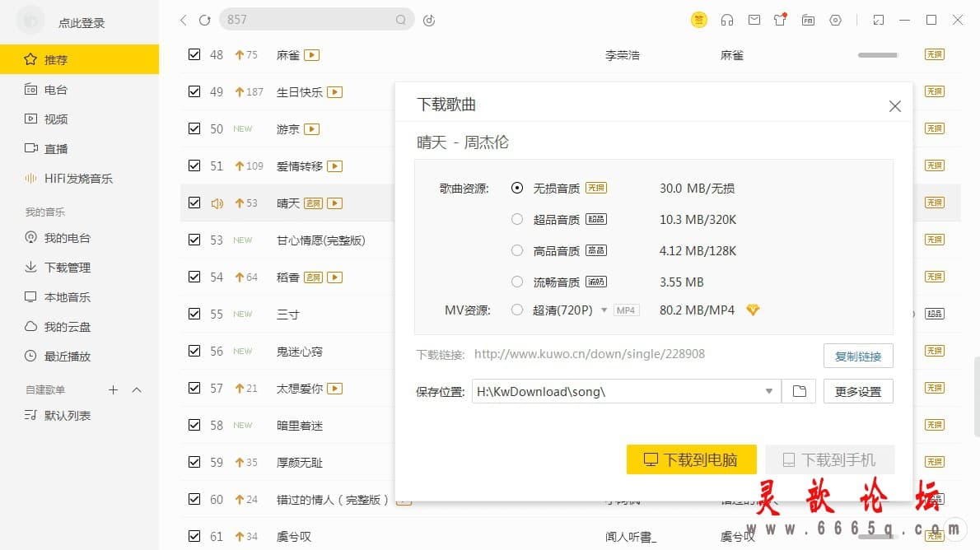Click artist name 李荣浩

[x=623, y=55]
